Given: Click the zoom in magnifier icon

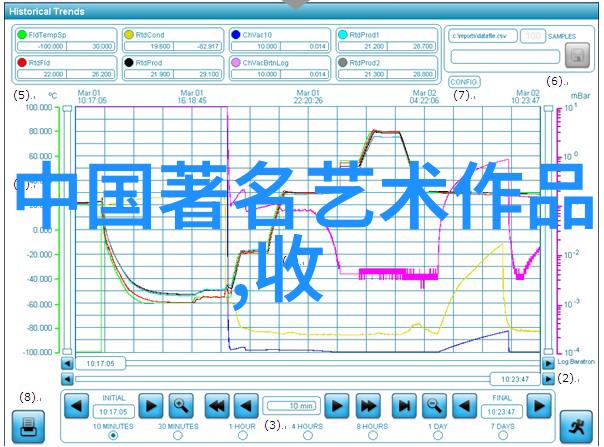Looking at the screenshot, I should pyautogui.click(x=181, y=406).
